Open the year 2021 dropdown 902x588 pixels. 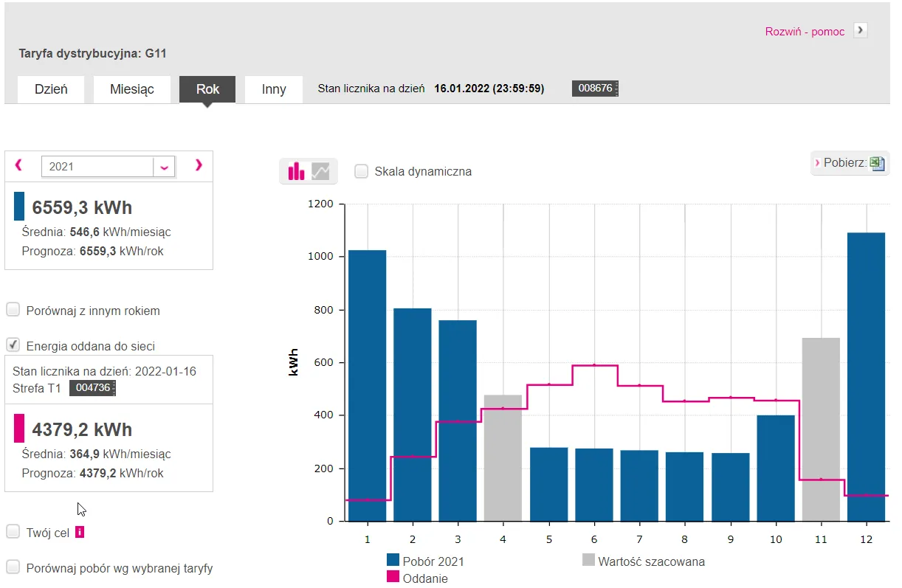(x=164, y=167)
